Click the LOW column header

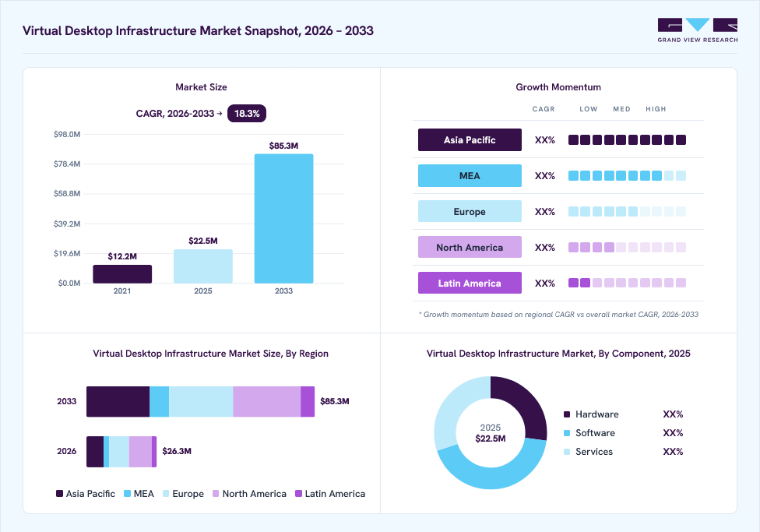[589, 109]
